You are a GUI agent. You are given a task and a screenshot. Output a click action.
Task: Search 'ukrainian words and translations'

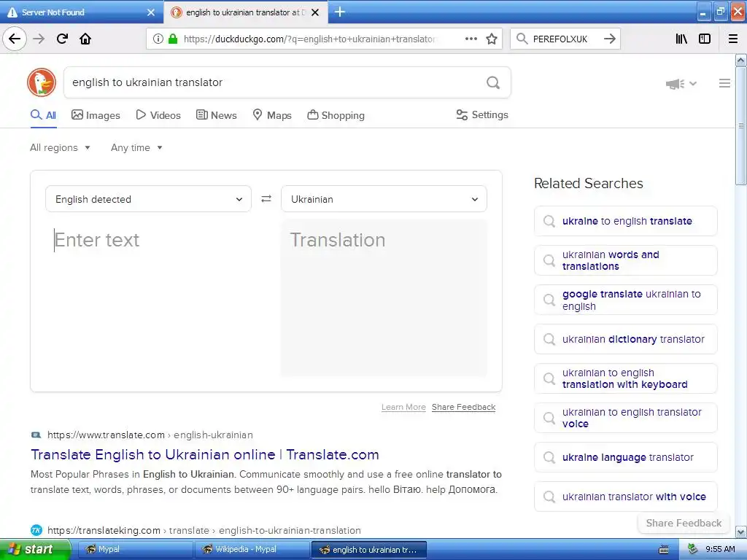click(625, 260)
